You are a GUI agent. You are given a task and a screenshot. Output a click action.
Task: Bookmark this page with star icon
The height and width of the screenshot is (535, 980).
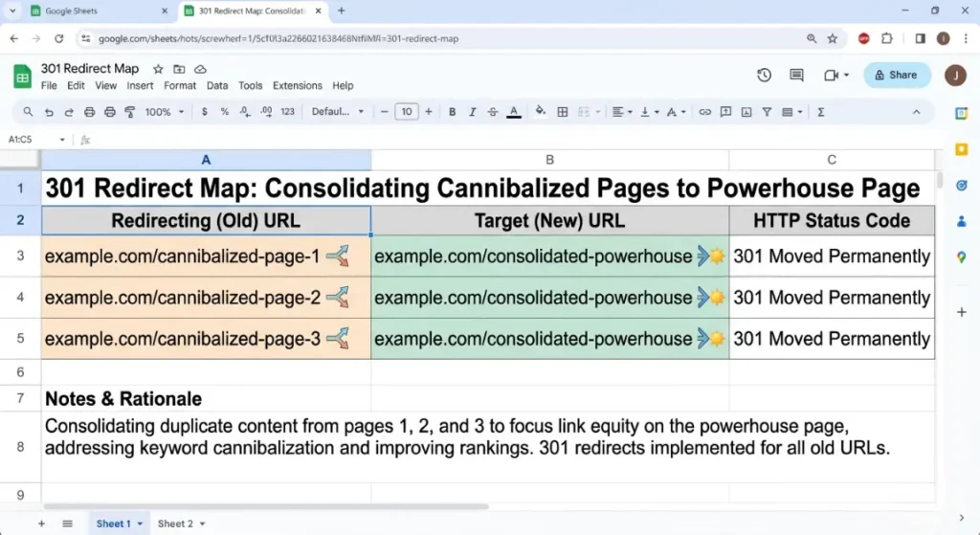pyautogui.click(x=833, y=38)
